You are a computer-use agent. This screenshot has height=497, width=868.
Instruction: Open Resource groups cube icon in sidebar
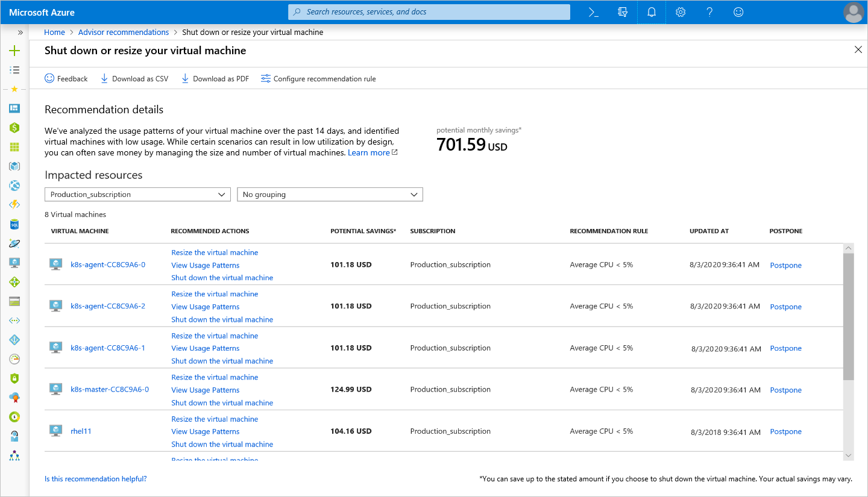coord(14,166)
